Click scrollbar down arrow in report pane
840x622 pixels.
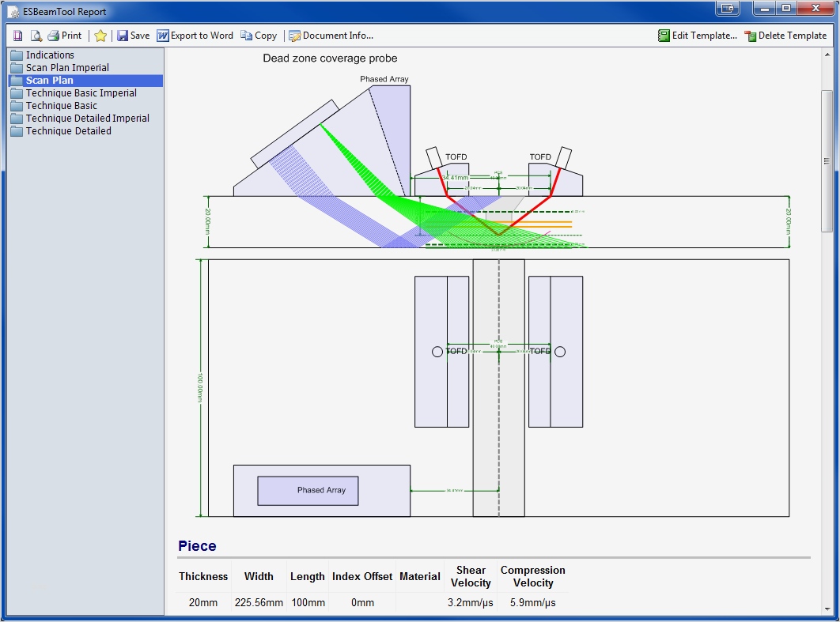[827, 609]
